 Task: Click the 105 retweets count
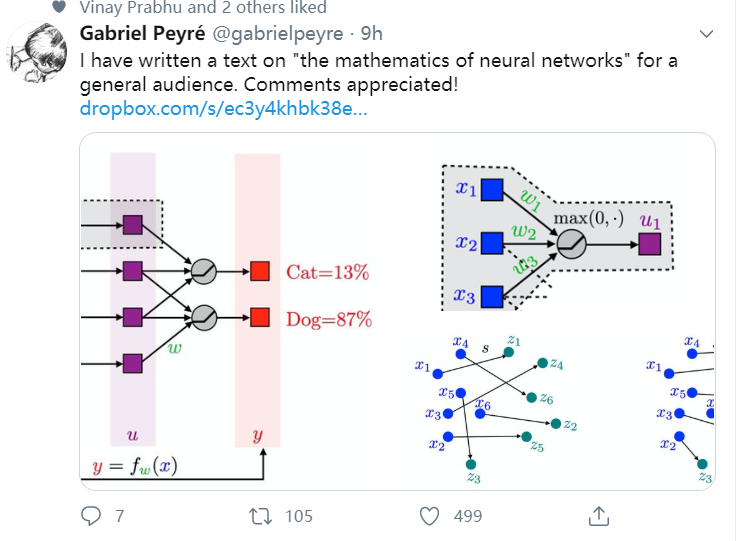pos(298,516)
